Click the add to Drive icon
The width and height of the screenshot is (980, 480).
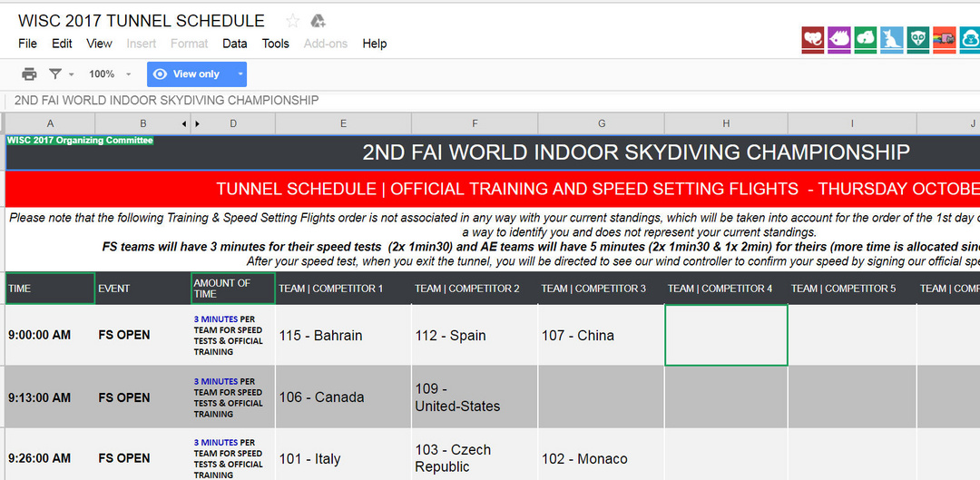318,21
